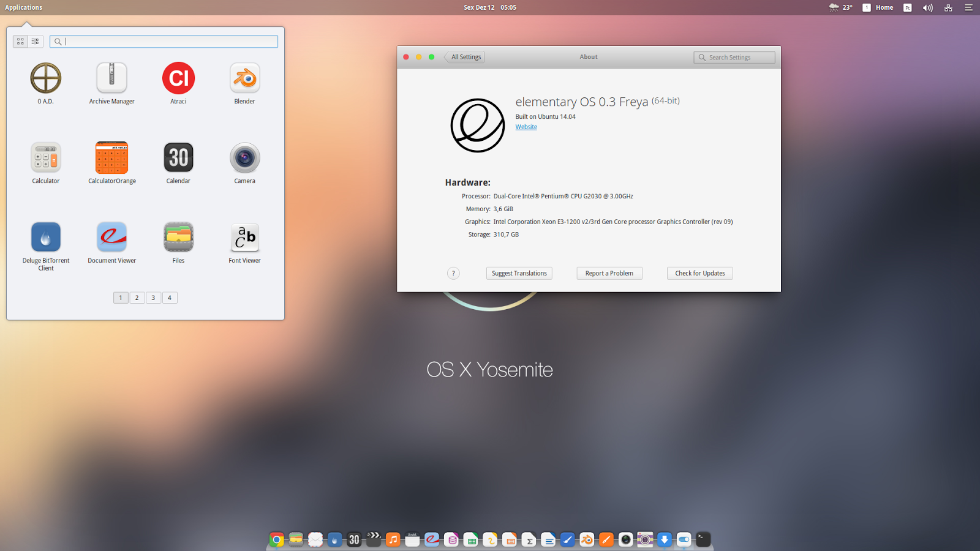Screen dimensions: 980x551
Task: Click Report a Problem button
Action: (x=609, y=273)
